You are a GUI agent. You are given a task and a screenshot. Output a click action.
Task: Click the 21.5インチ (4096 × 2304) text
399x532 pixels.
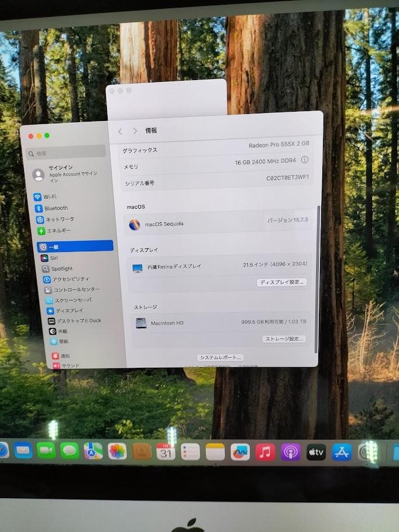pos(275,264)
